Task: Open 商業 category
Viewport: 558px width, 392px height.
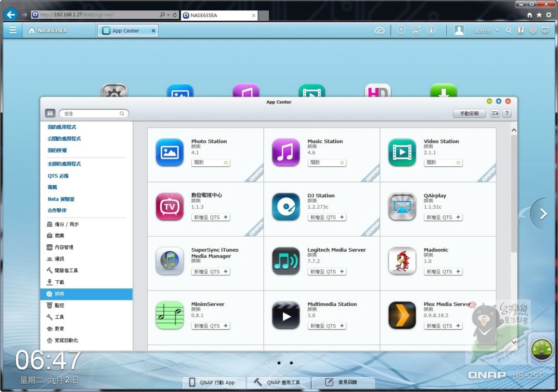Action: click(x=56, y=236)
